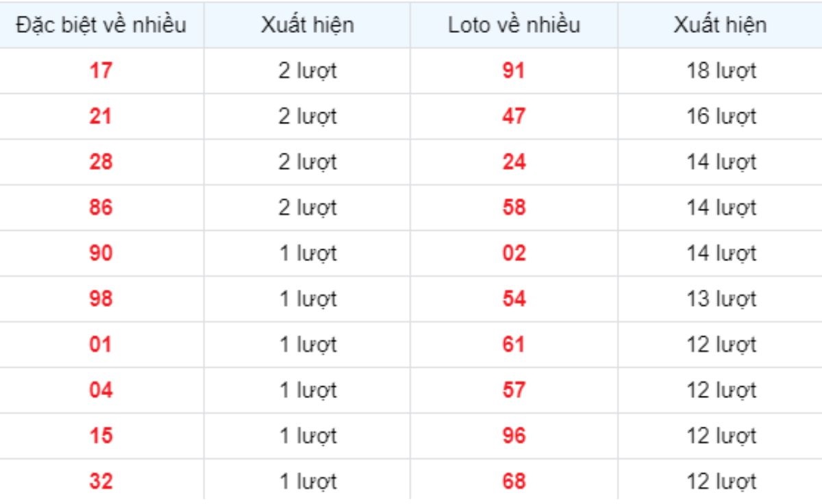Select loto number 54
This screenshot has height=504, width=822.
pyautogui.click(x=514, y=299)
